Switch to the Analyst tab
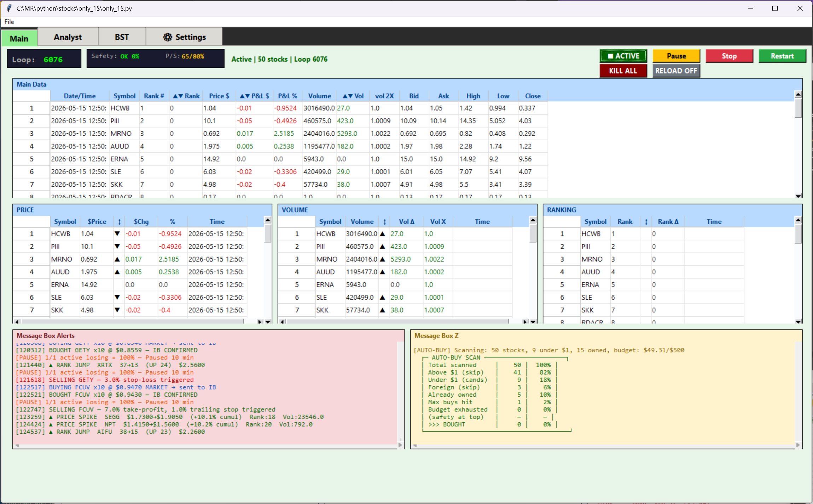Screen dimensions: 813x504 [68, 37]
